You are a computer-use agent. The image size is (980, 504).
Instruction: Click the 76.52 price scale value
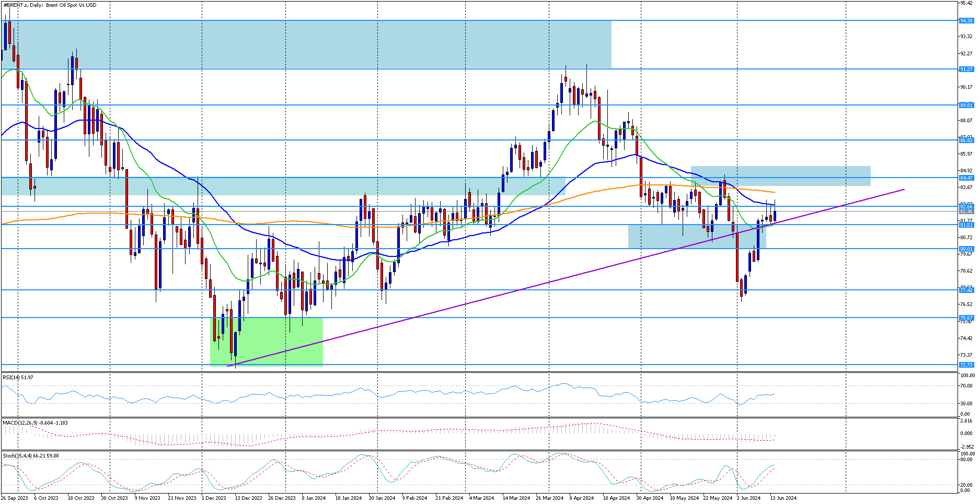click(966, 304)
